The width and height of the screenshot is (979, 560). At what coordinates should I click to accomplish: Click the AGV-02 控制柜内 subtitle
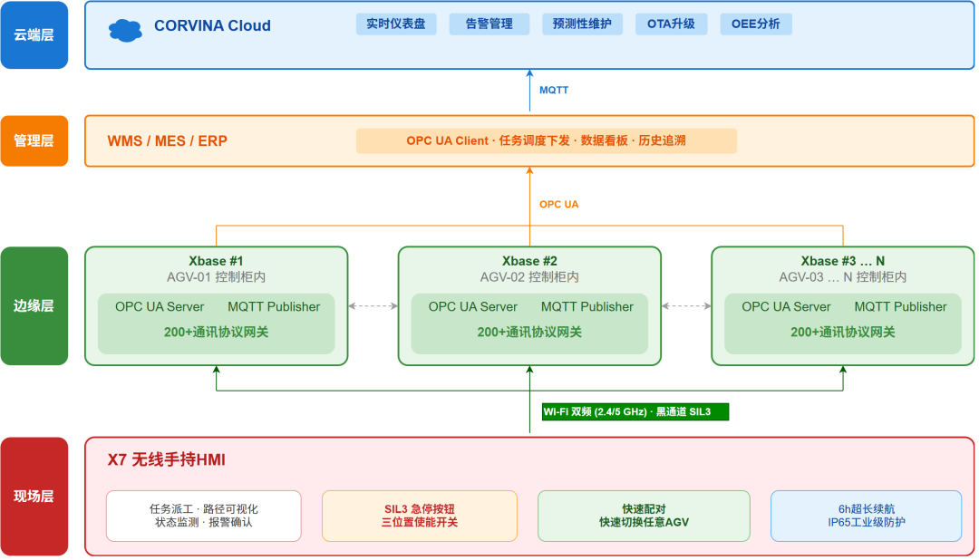(x=529, y=277)
